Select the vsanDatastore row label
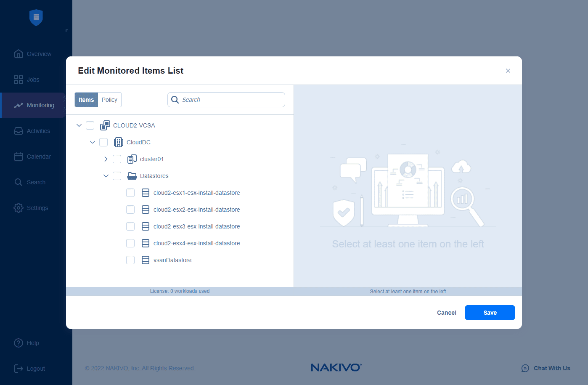Image resolution: width=588 pixels, height=385 pixels. pyautogui.click(x=172, y=260)
